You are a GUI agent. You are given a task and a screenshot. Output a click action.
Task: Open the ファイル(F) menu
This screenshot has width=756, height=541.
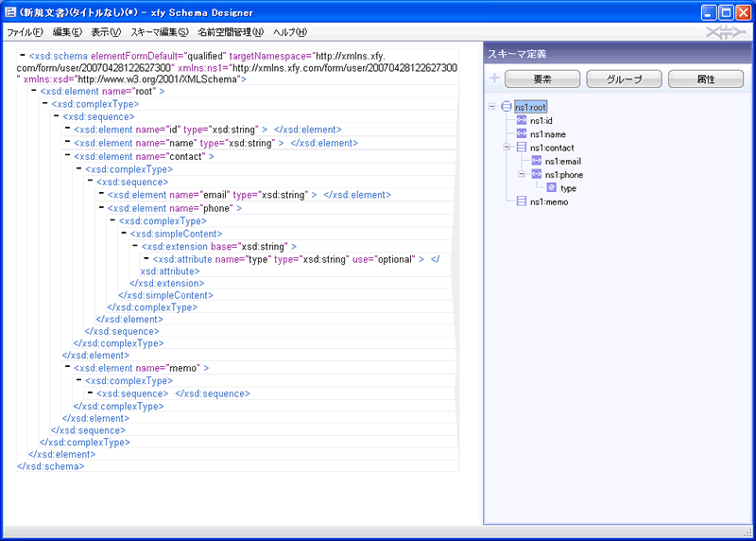pyautogui.click(x=25, y=32)
